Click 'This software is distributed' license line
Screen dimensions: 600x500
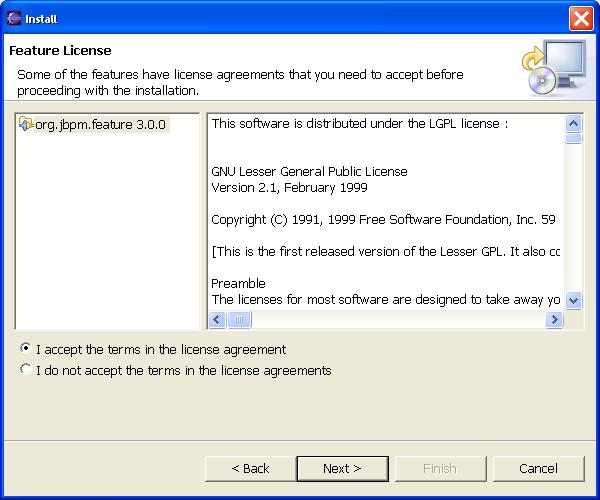click(360, 124)
